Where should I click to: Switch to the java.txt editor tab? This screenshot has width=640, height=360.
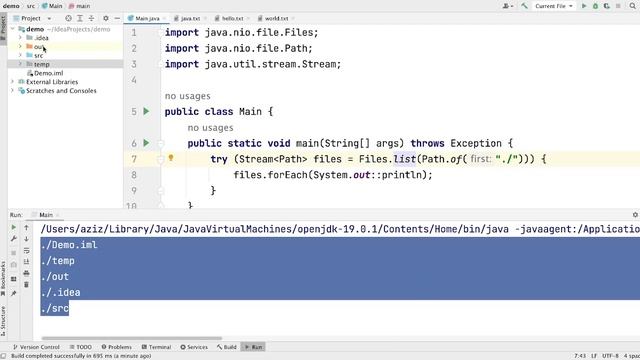[x=190, y=18]
